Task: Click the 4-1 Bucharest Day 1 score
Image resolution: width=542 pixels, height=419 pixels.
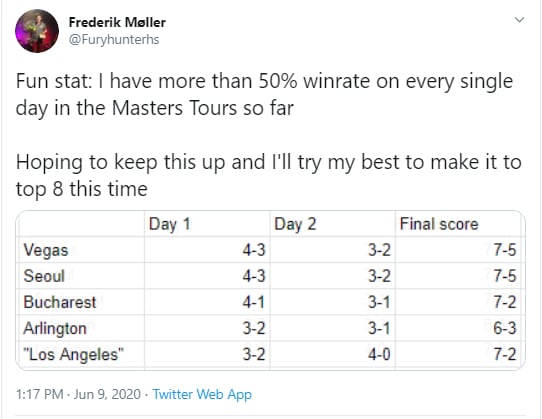Action: point(253,302)
